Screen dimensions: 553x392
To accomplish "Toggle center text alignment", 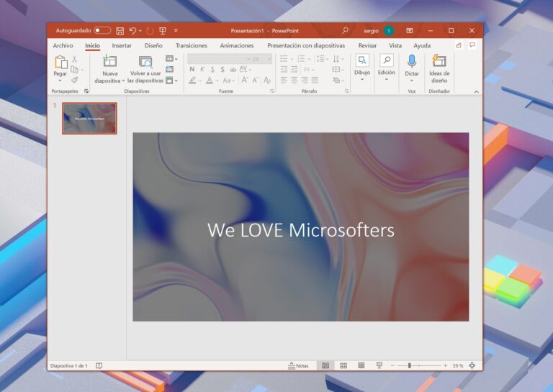I will (x=294, y=81).
